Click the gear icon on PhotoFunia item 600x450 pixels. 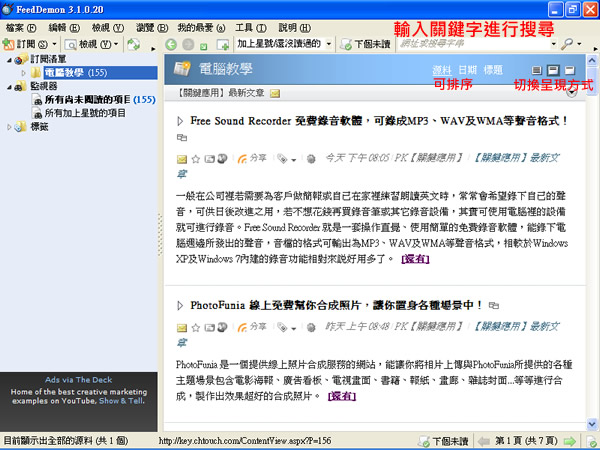pyautogui.click(x=311, y=328)
